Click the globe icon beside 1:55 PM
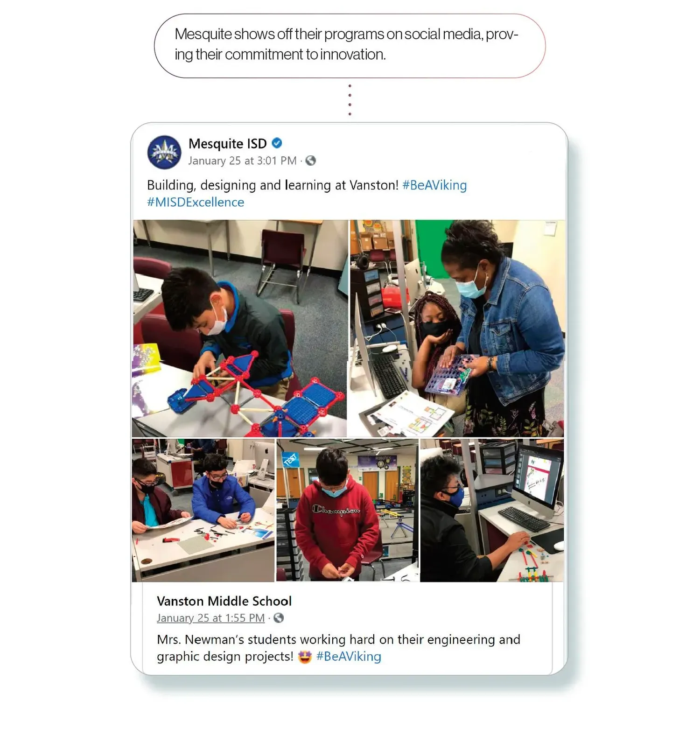 pos(279,618)
